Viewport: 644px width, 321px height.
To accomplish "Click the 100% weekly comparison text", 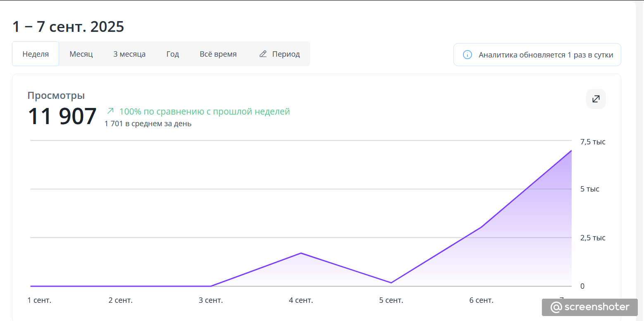I will 204,111.
